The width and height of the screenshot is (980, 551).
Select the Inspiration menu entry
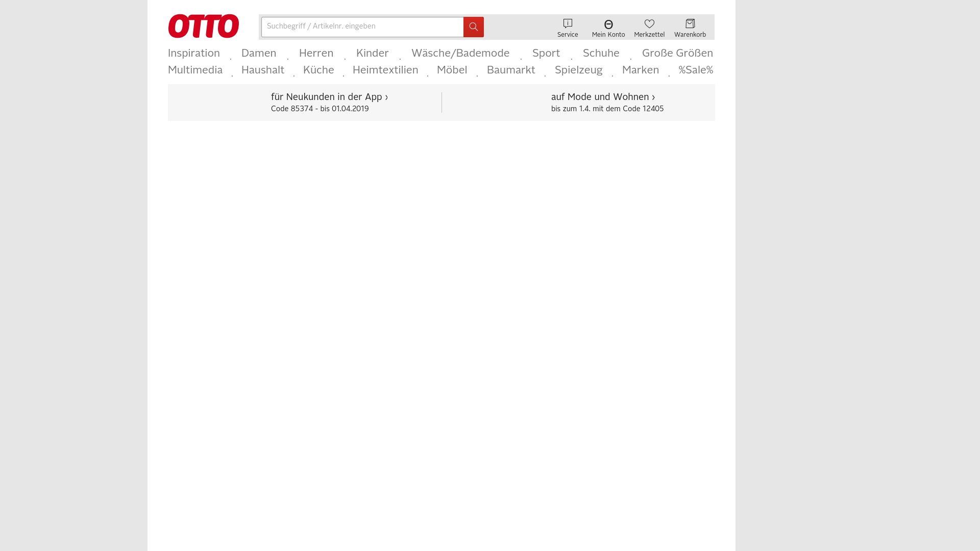point(193,53)
